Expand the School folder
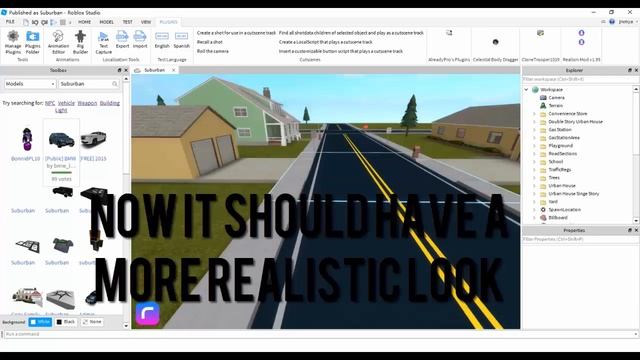This screenshot has height=360, width=640. tap(534, 162)
